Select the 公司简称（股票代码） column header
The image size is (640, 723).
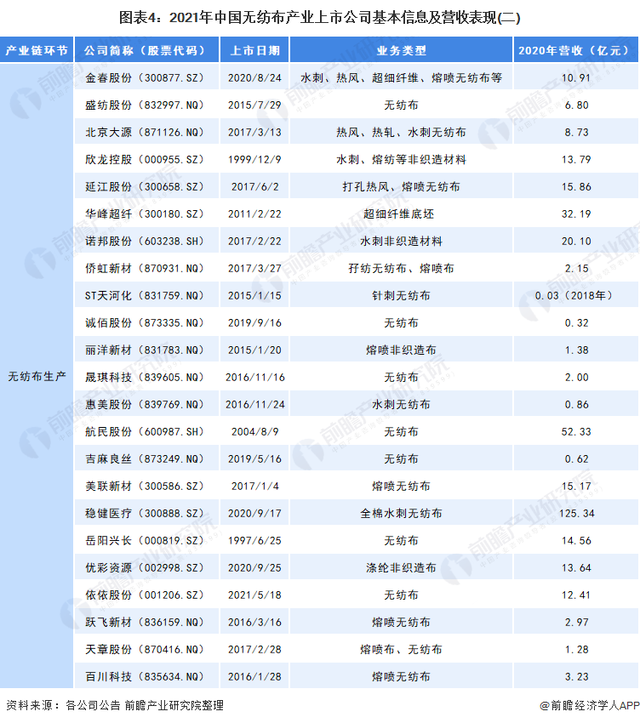[x=147, y=50]
